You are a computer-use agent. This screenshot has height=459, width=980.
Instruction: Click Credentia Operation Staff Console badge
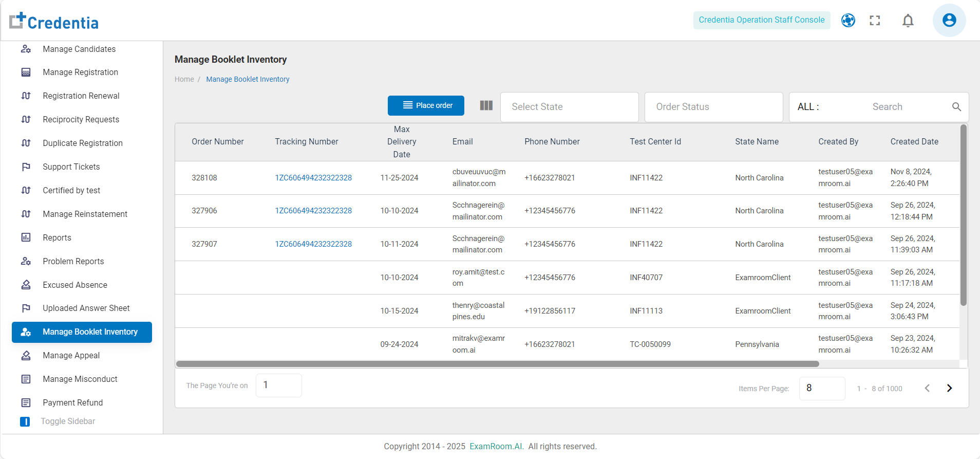click(x=762, y=20)
